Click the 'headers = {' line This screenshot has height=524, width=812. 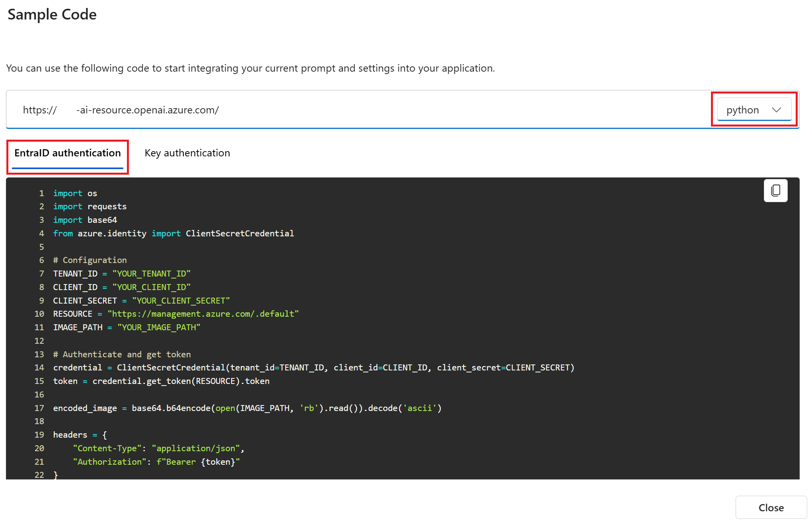pos(80,435)
